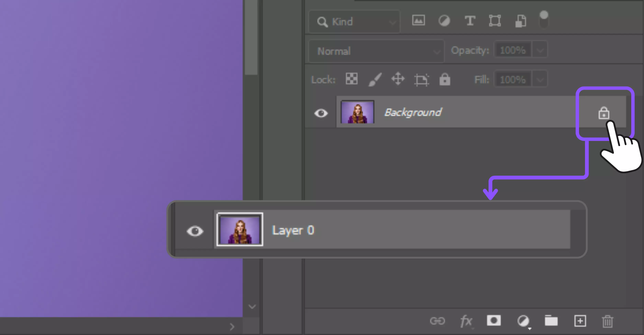Filter layers by type layers
Image resolution: width=644 pixels, height=335 pixels.
point(470,20)
